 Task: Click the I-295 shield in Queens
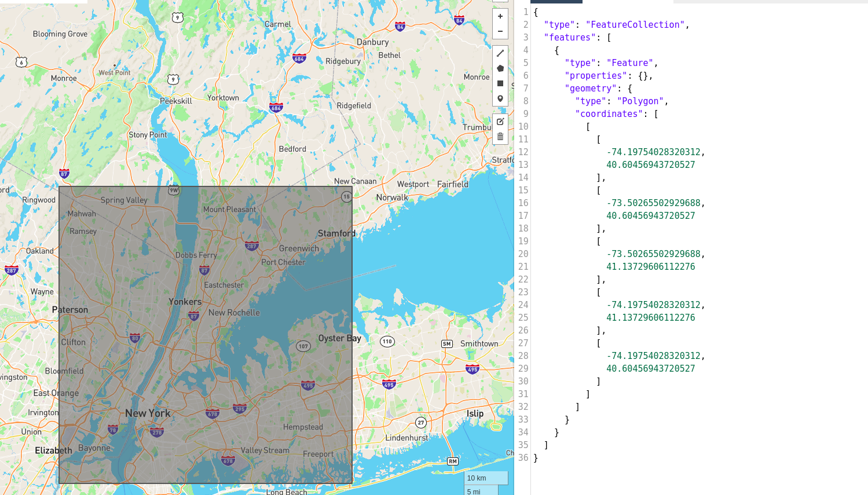point(240,409)
